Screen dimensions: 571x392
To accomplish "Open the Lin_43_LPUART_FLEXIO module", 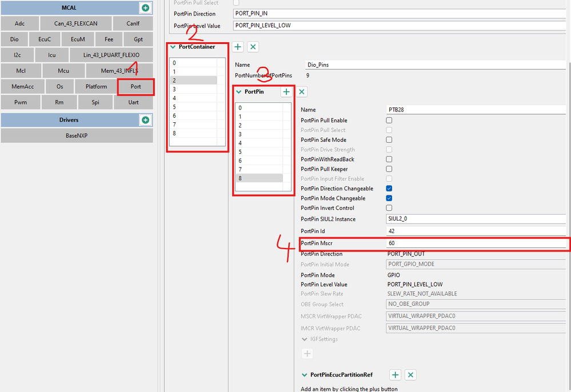I will 111,55.
